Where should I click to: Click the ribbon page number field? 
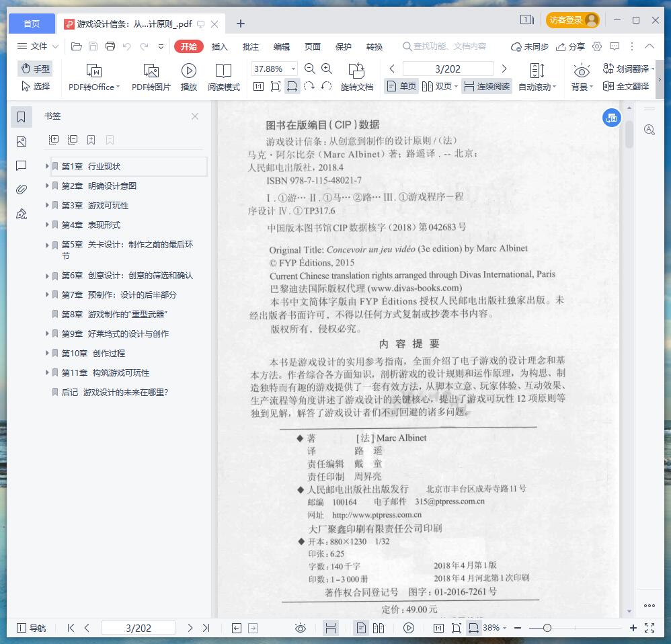(448, 69)
